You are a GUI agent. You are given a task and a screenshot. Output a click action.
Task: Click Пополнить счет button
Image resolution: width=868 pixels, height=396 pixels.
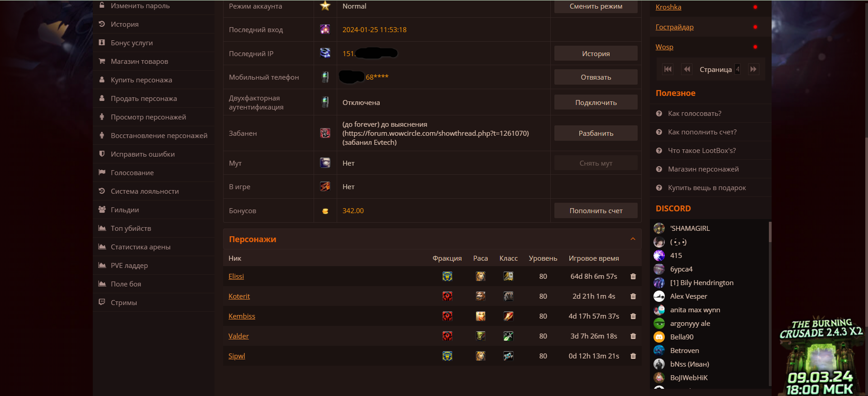(596, 211)
